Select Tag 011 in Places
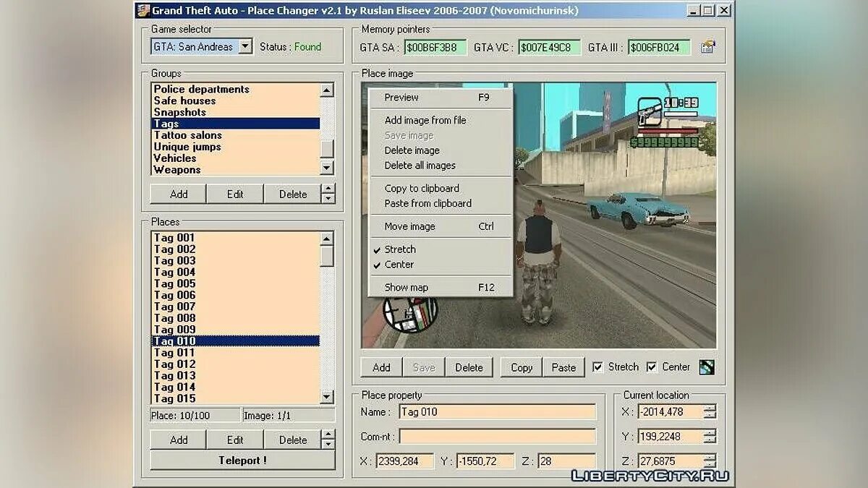The height and width of the screenshot is (488, 868). 236,353
